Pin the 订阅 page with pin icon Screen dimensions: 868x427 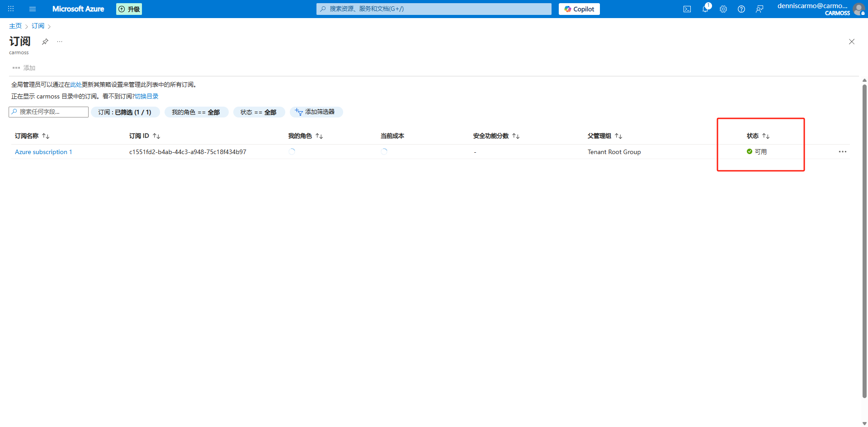(x=45, y=42)
